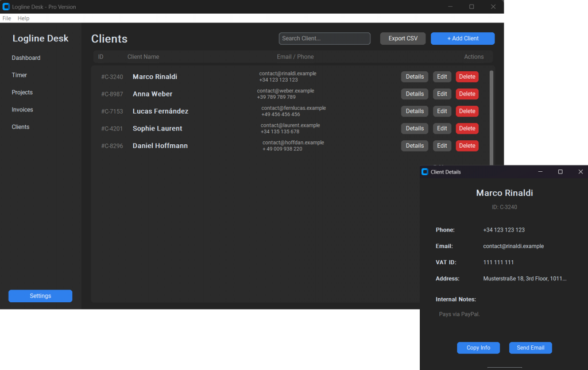
Task: Click the Settings button
Action: pyautogui.click(x=40, y=296)
